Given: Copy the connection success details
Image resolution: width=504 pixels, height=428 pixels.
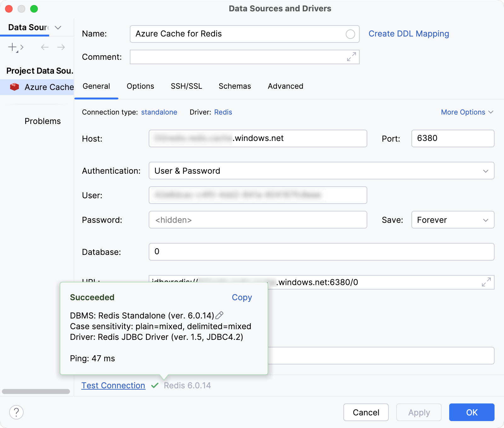Looking at the screenshot, I should tap(242, 297).
